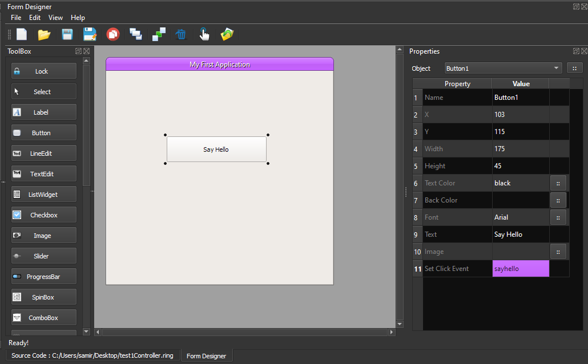The height and width of the screenshot is (364, 588).
Task: Select the Say Hello button on form
Action: click(x=216, y=149)
